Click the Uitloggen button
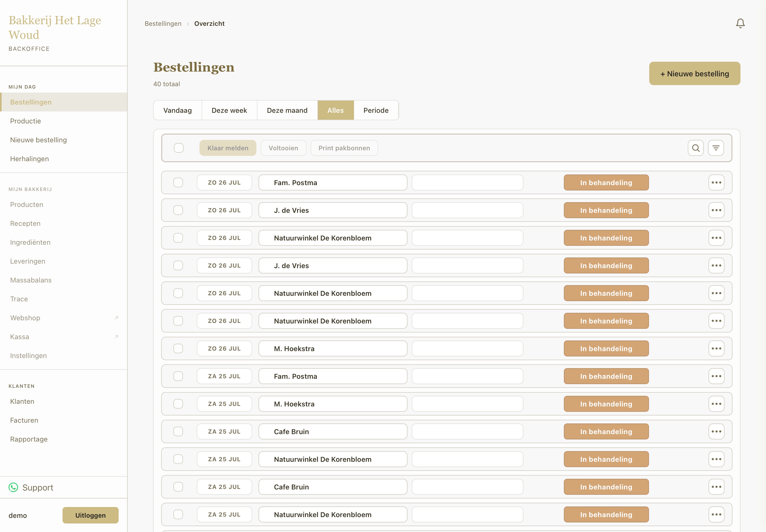The height and width of the screenshot is (532, 766). pyautogui.click(x=90, y=515)
